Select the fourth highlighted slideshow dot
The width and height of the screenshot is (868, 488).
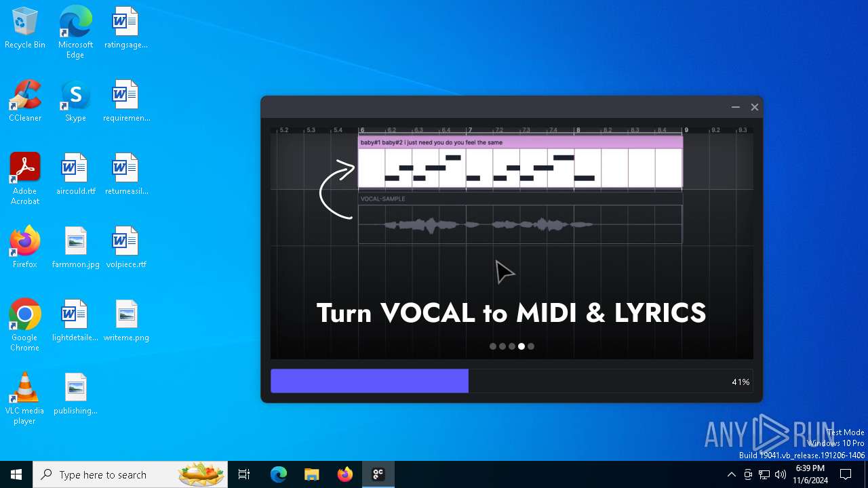521,346
